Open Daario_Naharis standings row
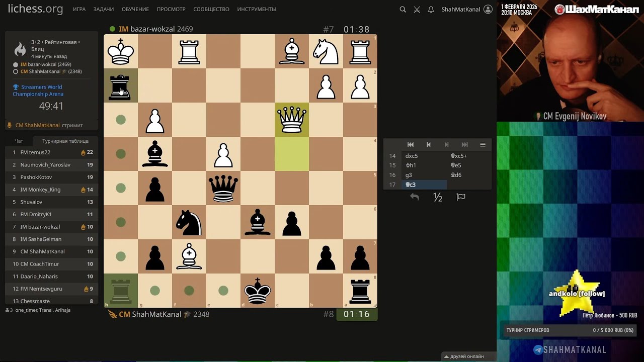This screenshot has width=644, height=362. click(x=52, y=277)
